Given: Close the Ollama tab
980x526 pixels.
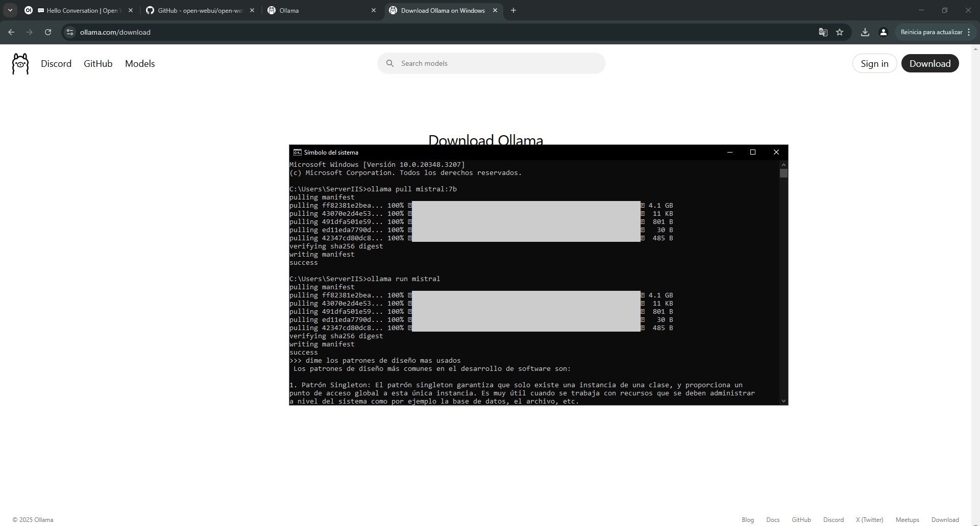Looking at the screenshot, I should click(x=374, y=10).
